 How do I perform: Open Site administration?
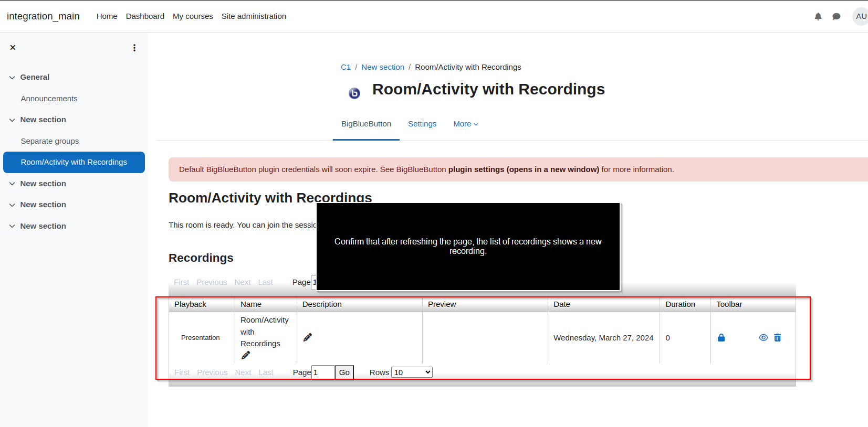pos(254,16)
